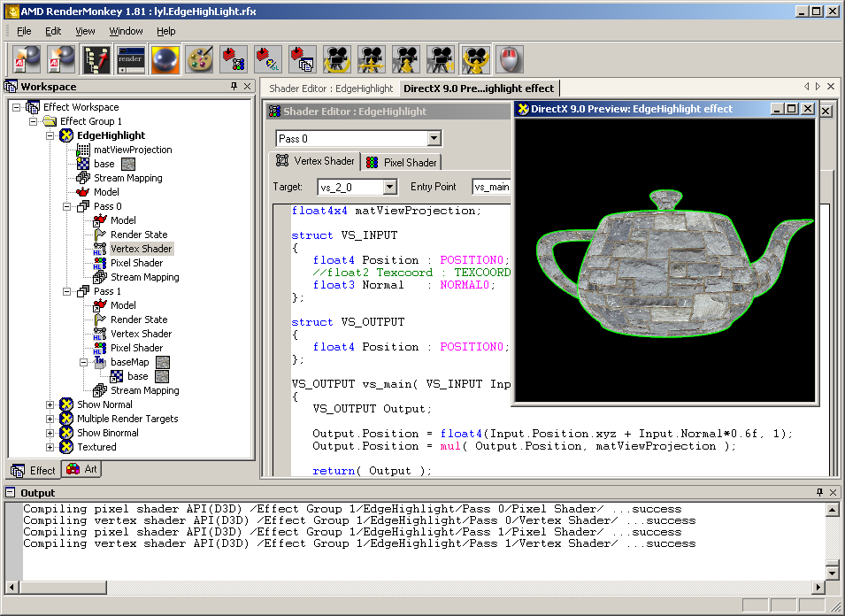Screen dimensions: 845x616
Task: Click output scrollbar up arrow
Action: point(832,509)
